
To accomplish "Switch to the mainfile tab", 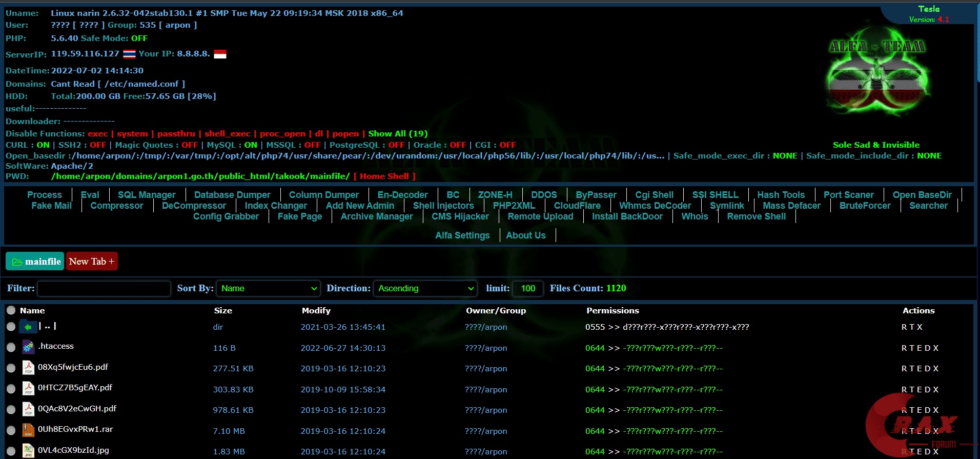I will pyautogui.click(x=35, y=262).
